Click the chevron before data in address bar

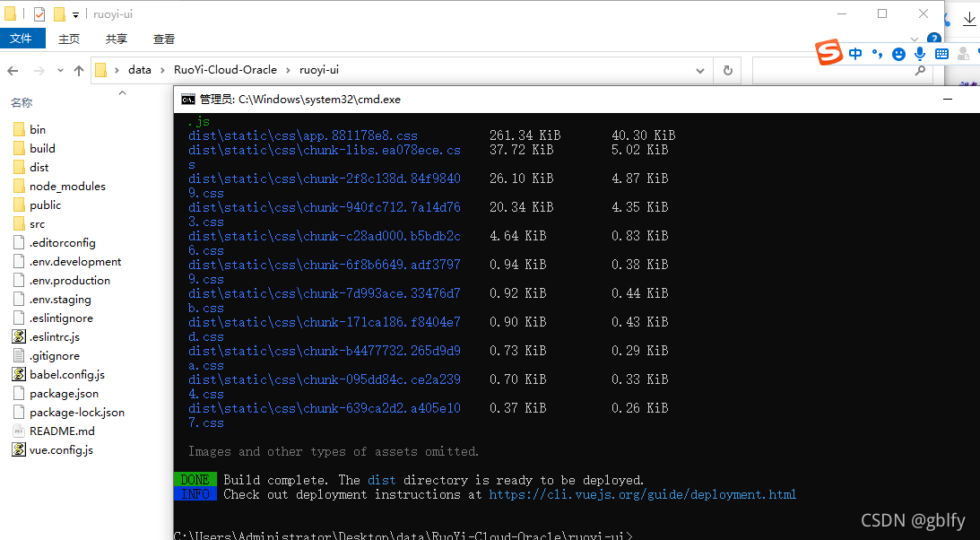[x=117, y=70]
